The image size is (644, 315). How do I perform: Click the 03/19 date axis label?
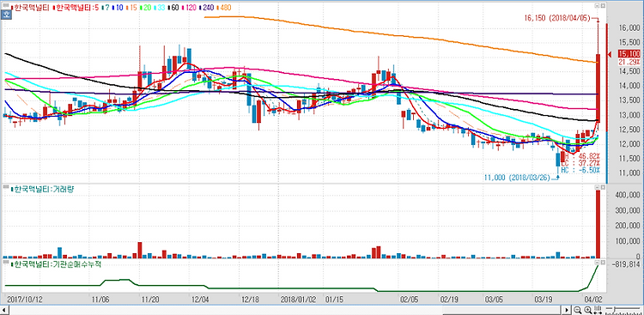click(544, 300)
